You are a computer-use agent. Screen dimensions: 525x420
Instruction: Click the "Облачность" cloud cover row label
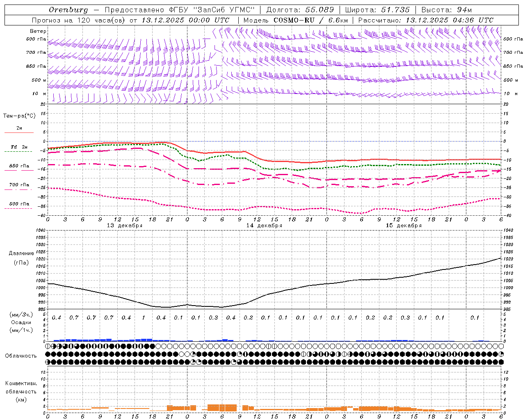coord(21,356)
